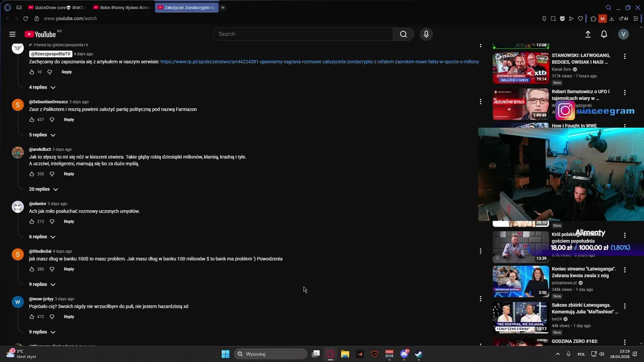This screenshot has height=362, width=644.
Task: Open the GODZINA ZERO #183 title
Action: click(x=575, y=341)
